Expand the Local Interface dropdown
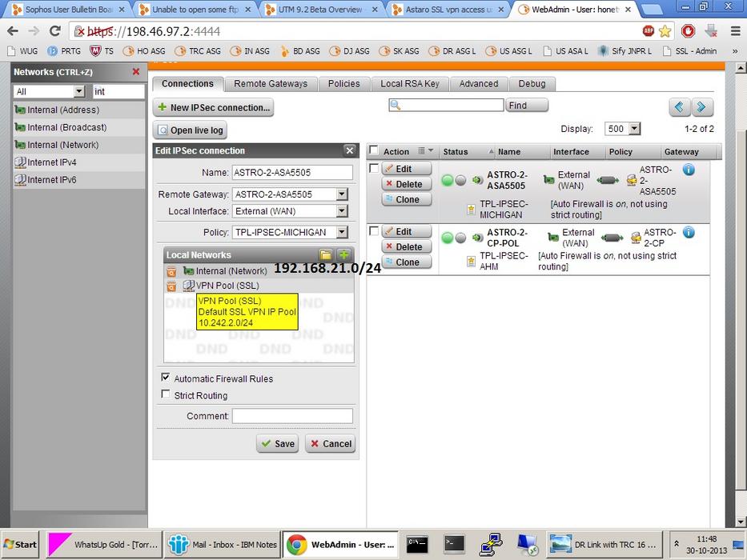The height and width of the screenshot is (560, 747). pos(342,211)
